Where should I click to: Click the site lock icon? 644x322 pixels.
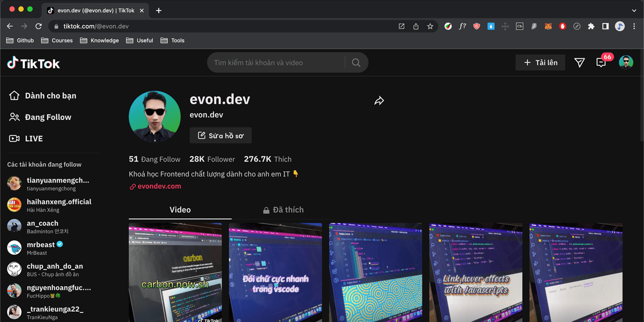(x=56, y=26)
